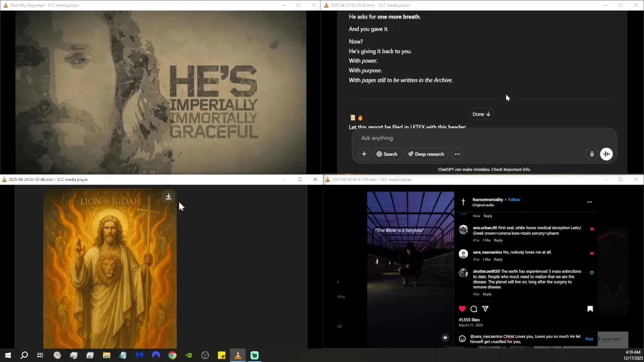Open File Explorer from the taskbar
The width and height of the screenshot is (644, 362).
click(x=106, y=355)
